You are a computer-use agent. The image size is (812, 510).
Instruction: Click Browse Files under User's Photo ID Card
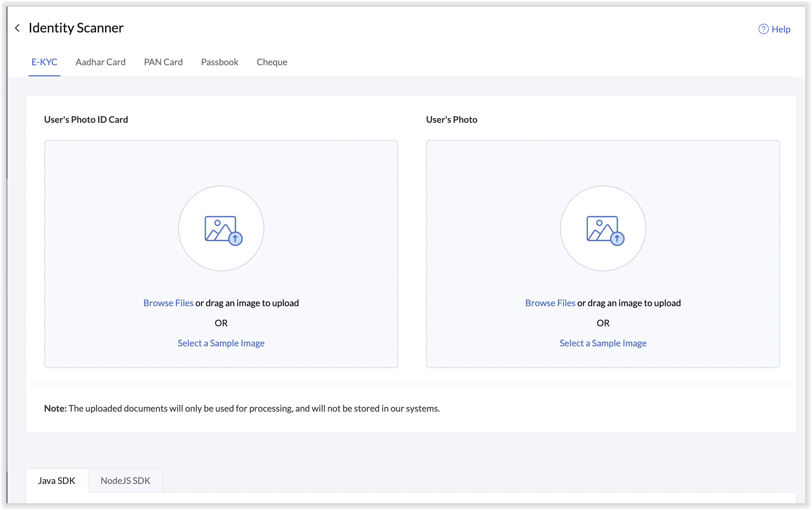168,303
